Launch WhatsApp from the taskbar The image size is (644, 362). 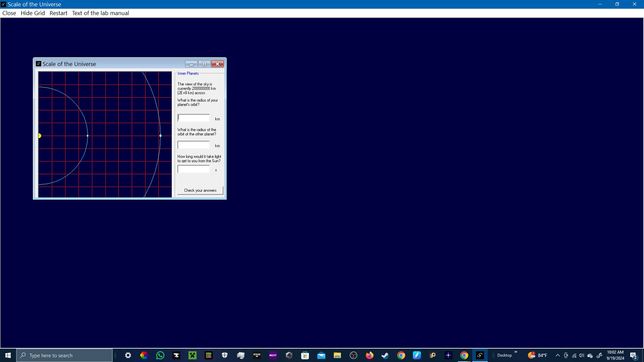[160, 355]
